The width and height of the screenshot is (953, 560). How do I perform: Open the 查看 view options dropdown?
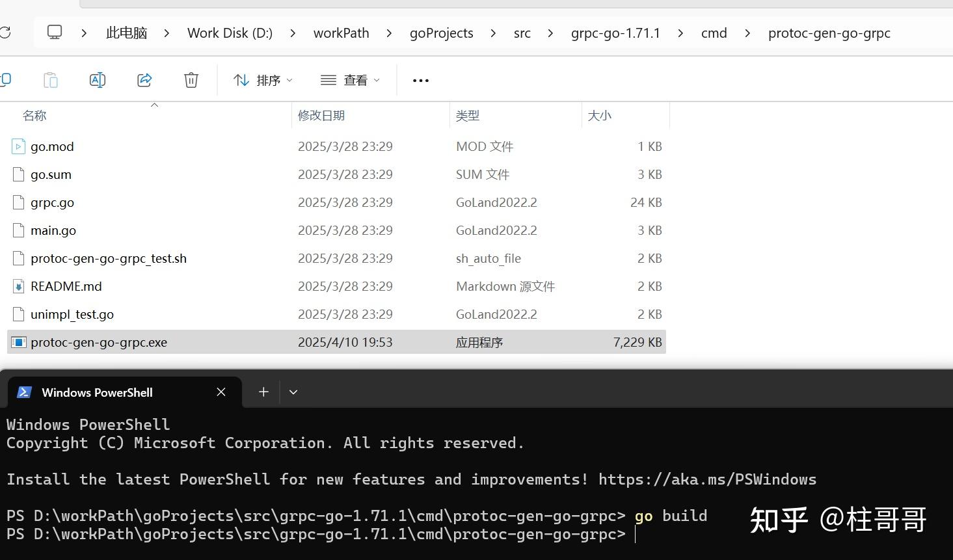pos(349,79)
